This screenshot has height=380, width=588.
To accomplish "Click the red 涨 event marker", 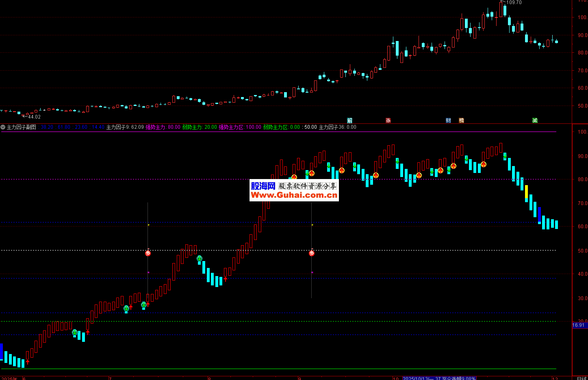I will [388, 121].
